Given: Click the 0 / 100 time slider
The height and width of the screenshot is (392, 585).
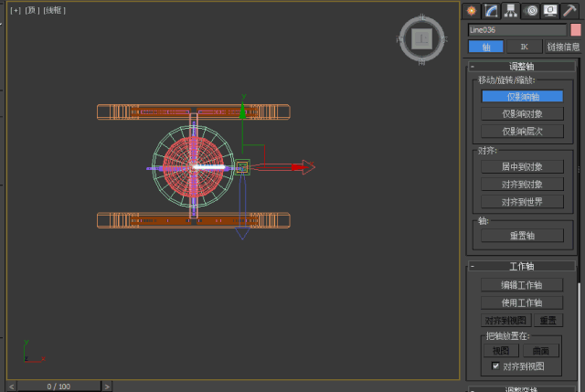Looking at the screenshot, I should [x=58, y=387].
